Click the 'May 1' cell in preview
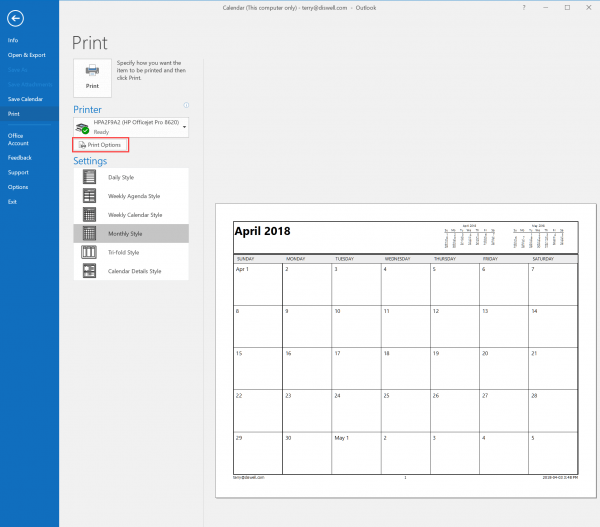This screenshot has height=527, width=600. (x=356, y=453)
